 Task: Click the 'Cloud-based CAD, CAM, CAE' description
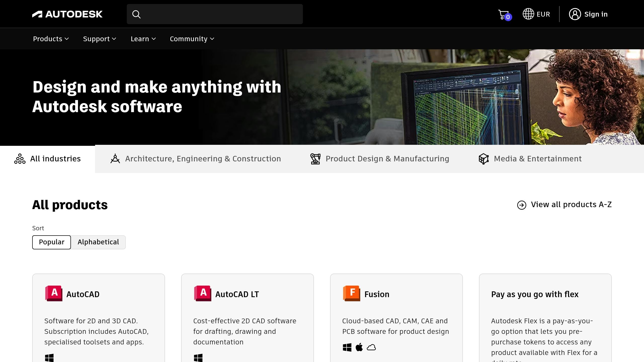395,326
